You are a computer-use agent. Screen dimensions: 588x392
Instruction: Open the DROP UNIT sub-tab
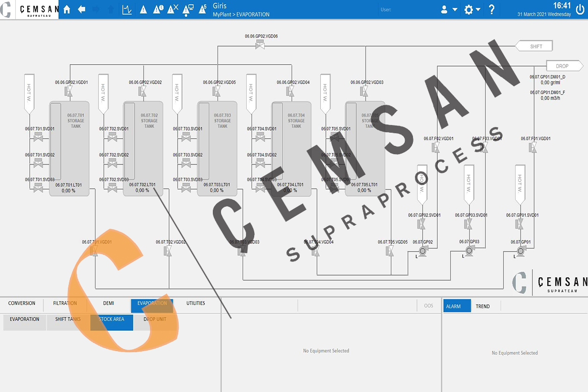155,322
